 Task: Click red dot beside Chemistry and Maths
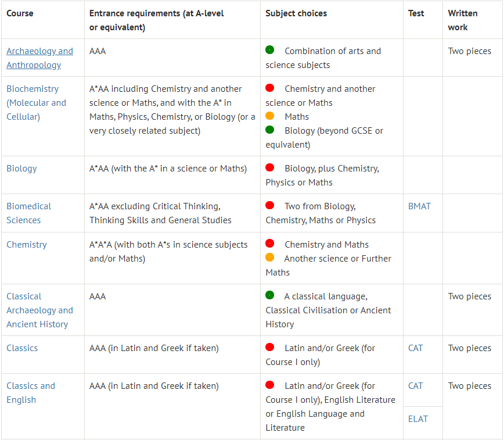coord(269,244)
